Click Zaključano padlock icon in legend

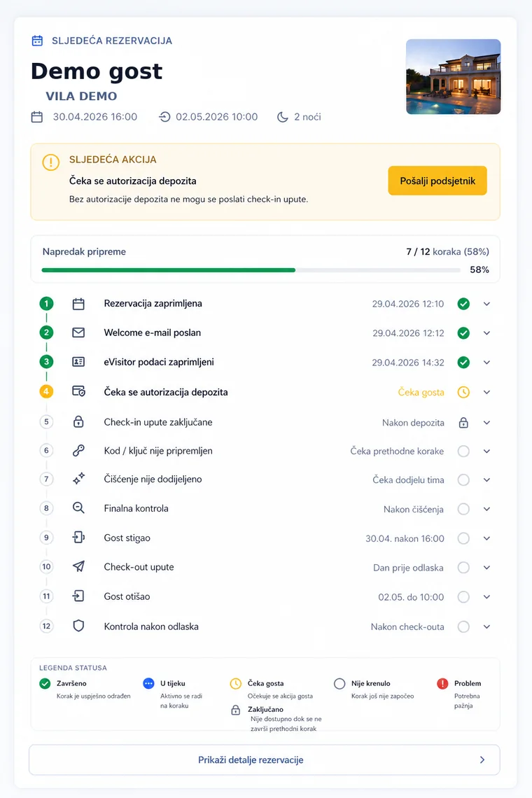[x=235, y=710]
